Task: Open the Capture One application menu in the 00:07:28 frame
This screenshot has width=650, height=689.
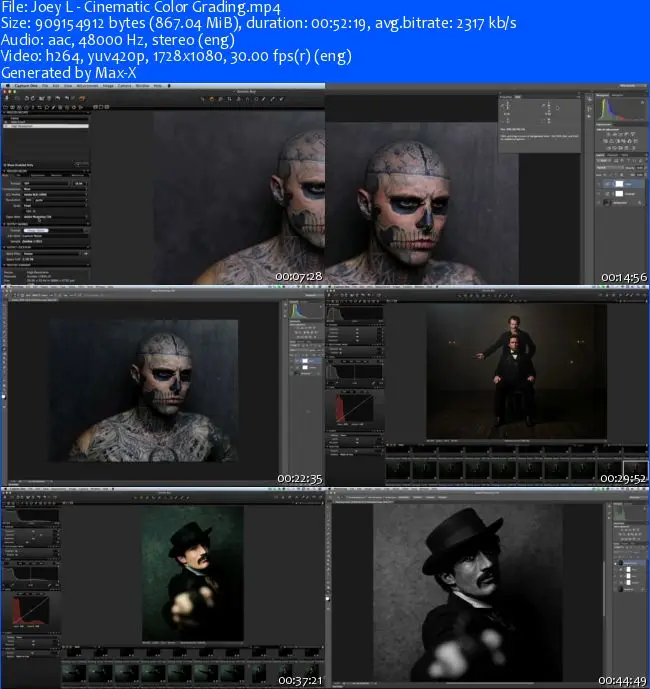Action: pyautogui.click(x=26, y=86)
